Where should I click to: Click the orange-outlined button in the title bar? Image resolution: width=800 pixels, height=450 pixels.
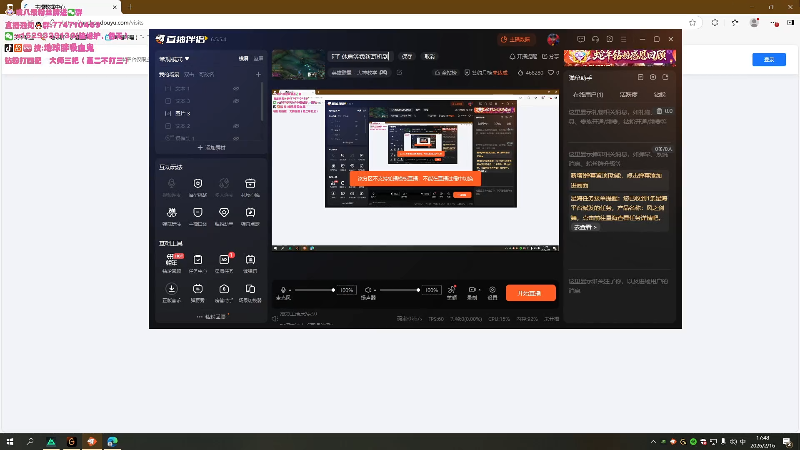pos(516,39)
